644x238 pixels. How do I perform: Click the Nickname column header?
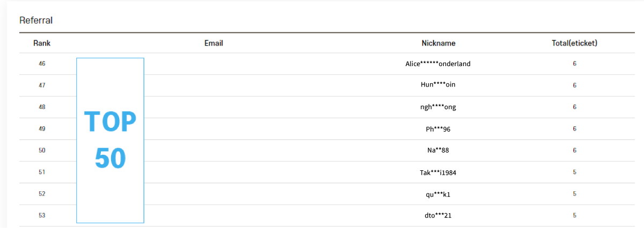438,43
